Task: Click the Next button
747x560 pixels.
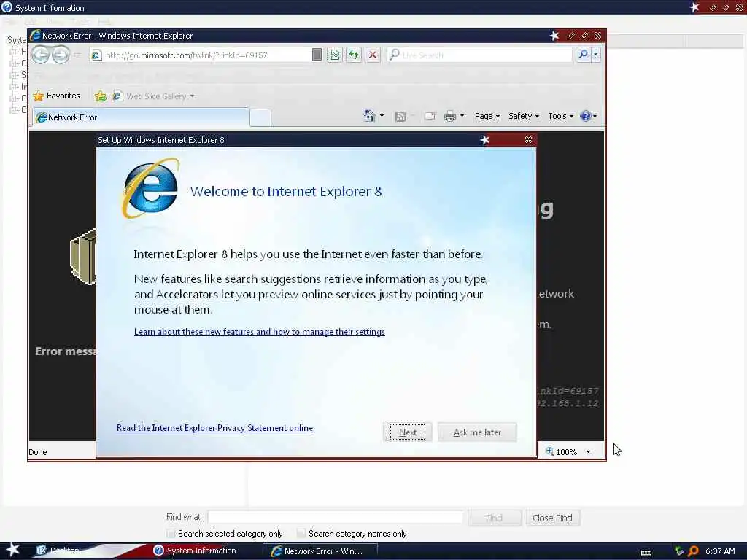Action: [x=407, y=432]
